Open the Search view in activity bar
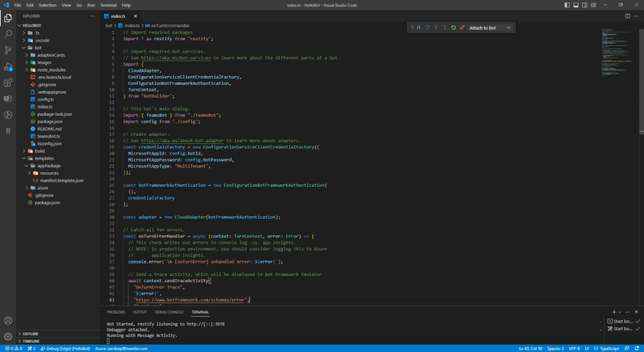The width and height of the screenshot is (644, 352). point(8,34)
